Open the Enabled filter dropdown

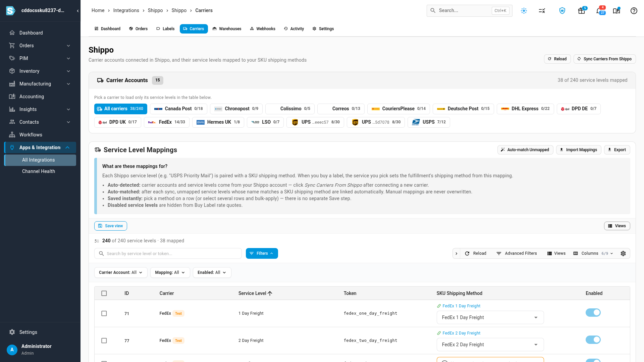[x=212, y=273]
